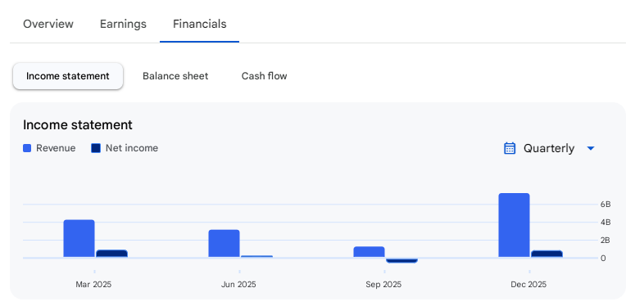Click the Dec 2025 revenue bar
This screenshot has width=644, height=306.
pyautogui.click(x=515, y=225)
